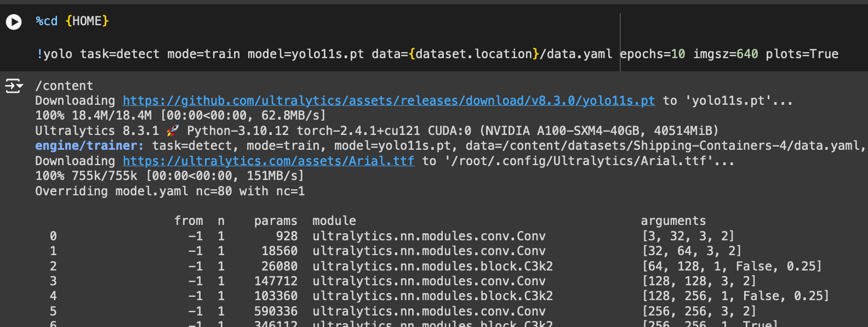The width and height of the screenshot is (868, 327).
Task: Toggle the cell output actions icon
Action: 14,86
